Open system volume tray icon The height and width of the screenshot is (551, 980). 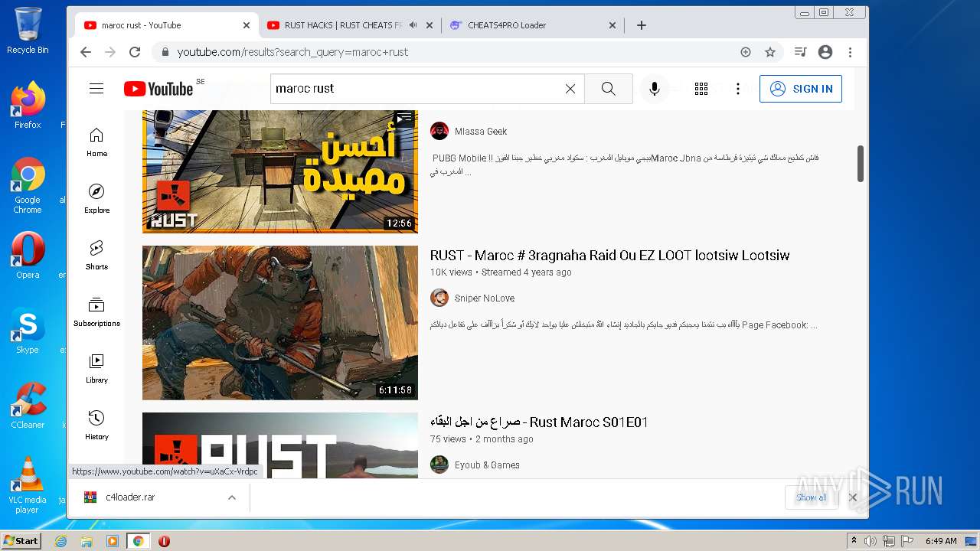[871, 541]
